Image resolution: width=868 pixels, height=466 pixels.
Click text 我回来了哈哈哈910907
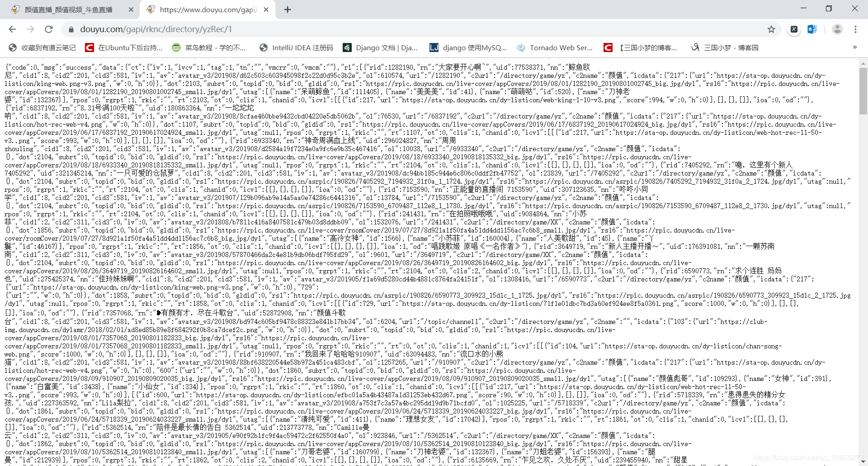[x=341, y=354]
